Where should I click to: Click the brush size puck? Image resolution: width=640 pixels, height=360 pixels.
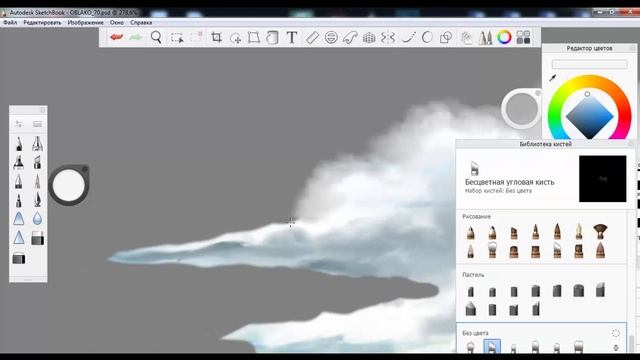click(69, 185)
